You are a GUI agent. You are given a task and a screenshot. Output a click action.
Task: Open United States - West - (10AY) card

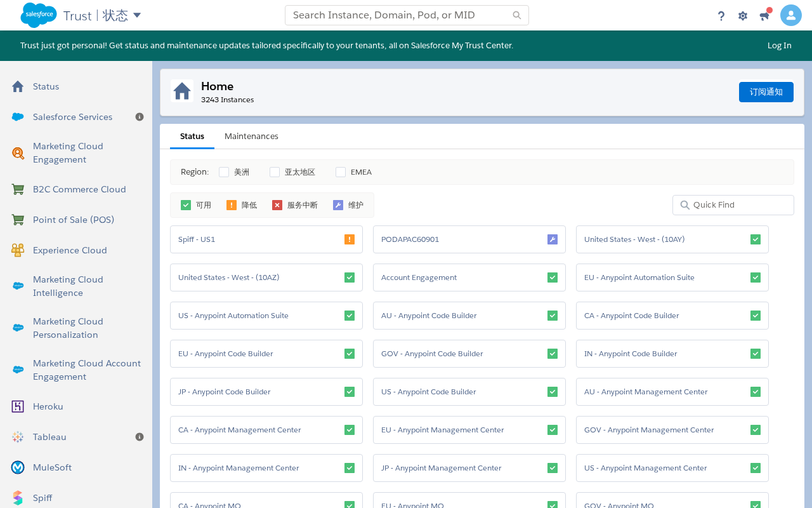click(672, 239)
